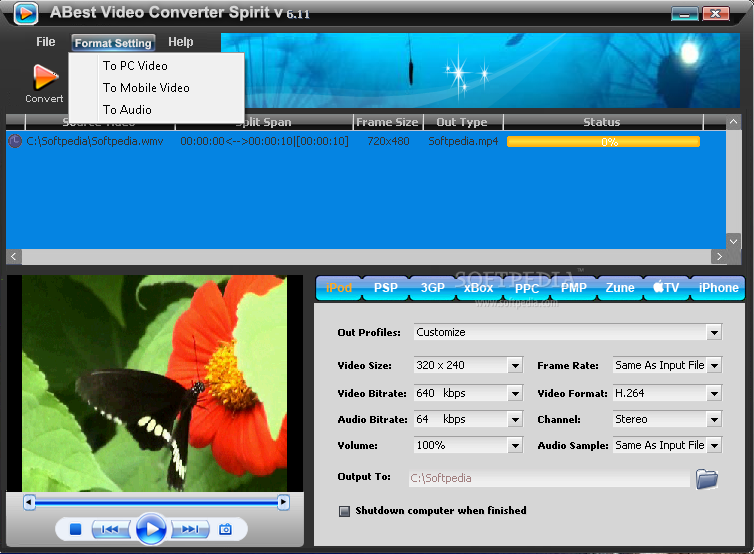Open the Out Profiles dropdown

point(714,332)
